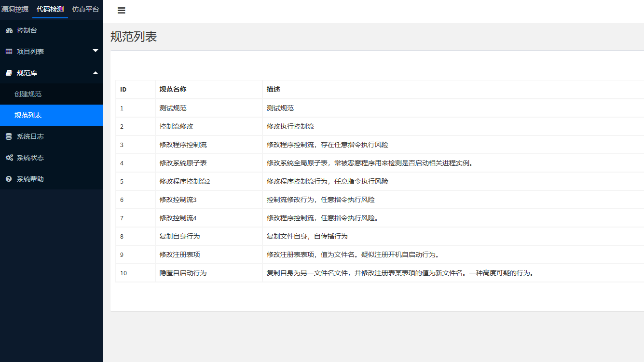Click the 规范列表 page heading
644x362 pixels.
[x=134, y=37]
